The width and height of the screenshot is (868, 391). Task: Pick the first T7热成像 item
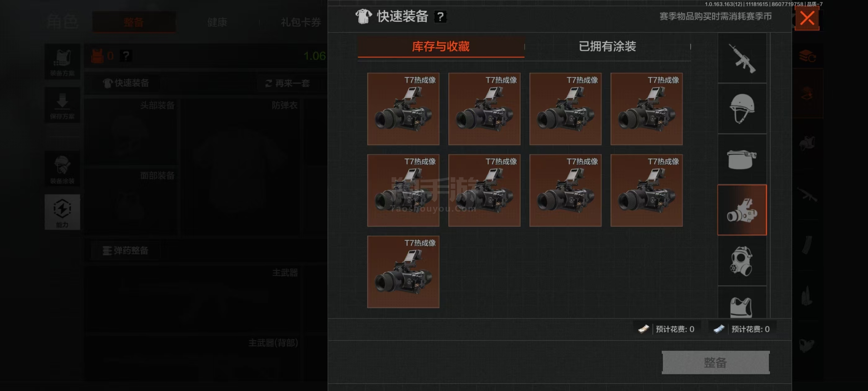(403, 109)
